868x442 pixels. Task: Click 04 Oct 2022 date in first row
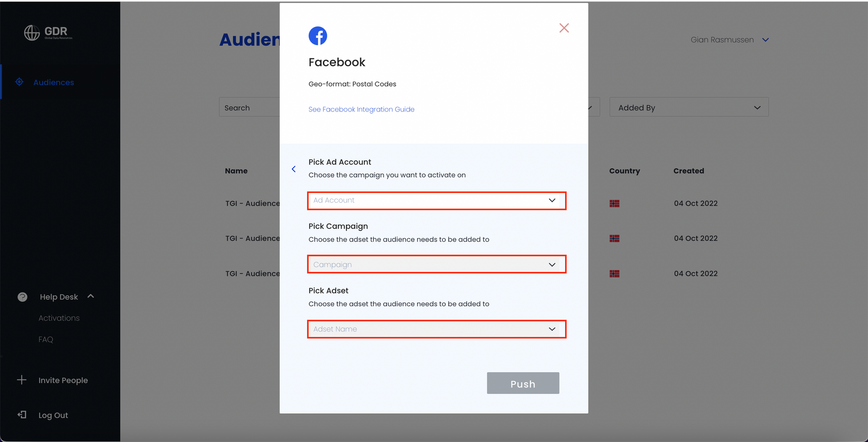click(696, 203)
